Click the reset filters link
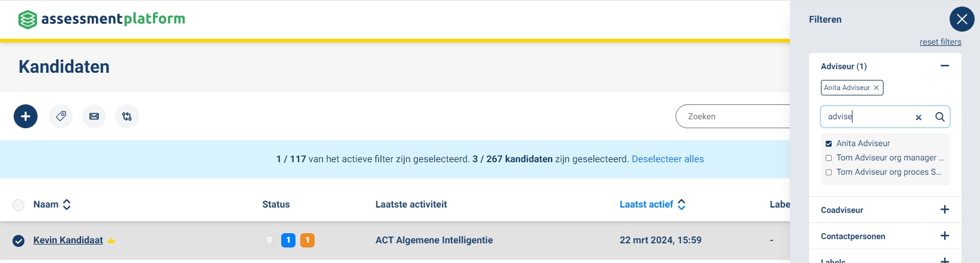This screenshot has width=980, height=263. tap(940, 42)
